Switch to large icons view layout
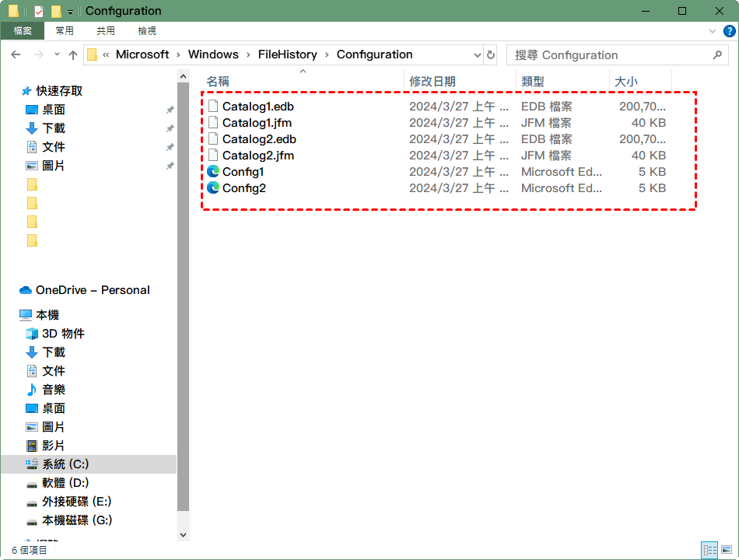739x560 pixels. pos(727,550)
